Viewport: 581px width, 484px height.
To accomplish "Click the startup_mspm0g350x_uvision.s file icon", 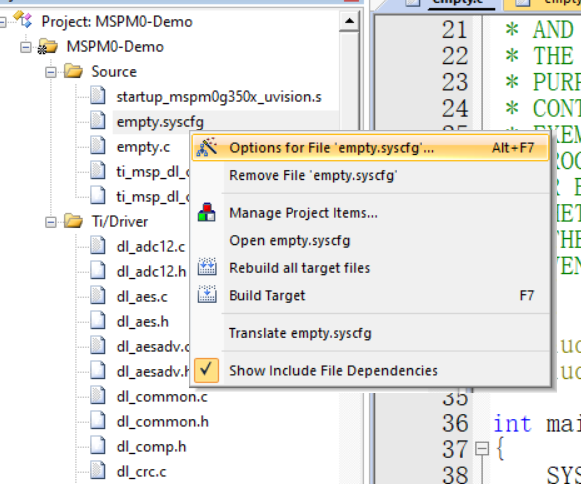I will tap(98, 96).
